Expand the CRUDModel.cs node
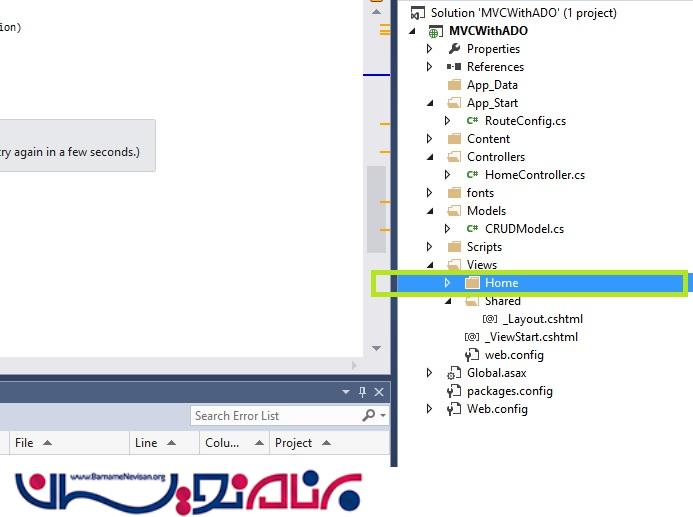This screenshot has height=517, width=693. (447, 228)
